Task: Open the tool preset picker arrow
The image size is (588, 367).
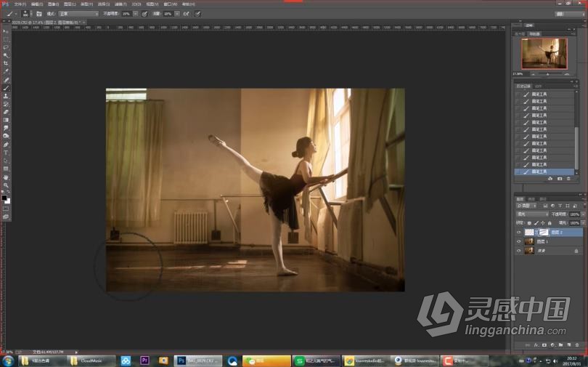Action: pos(15,14)
